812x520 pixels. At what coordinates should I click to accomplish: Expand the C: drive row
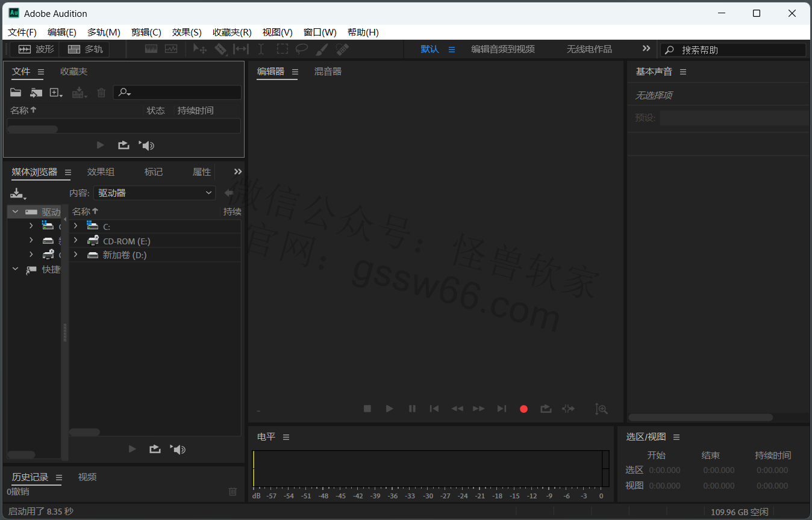75,226
